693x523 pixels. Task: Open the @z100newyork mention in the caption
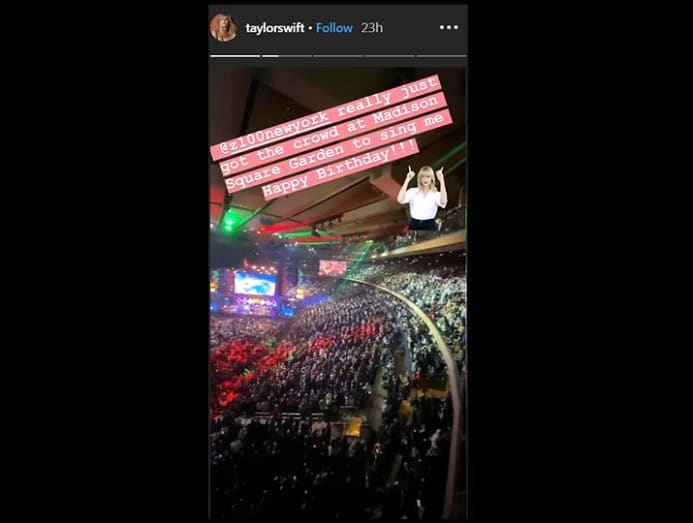click(272, 133)
